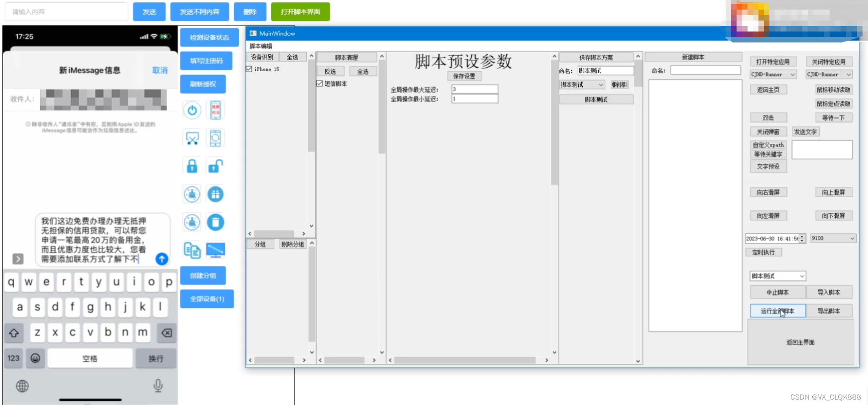Click the 命名 field under 新建脚本

(x=706, y=70)
